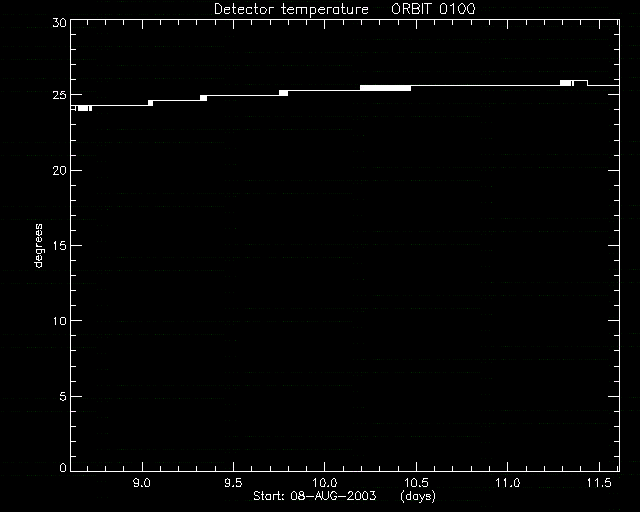Click the "degrees" y-axis label
Screen dimensions: 640x512
pos(38,246)
